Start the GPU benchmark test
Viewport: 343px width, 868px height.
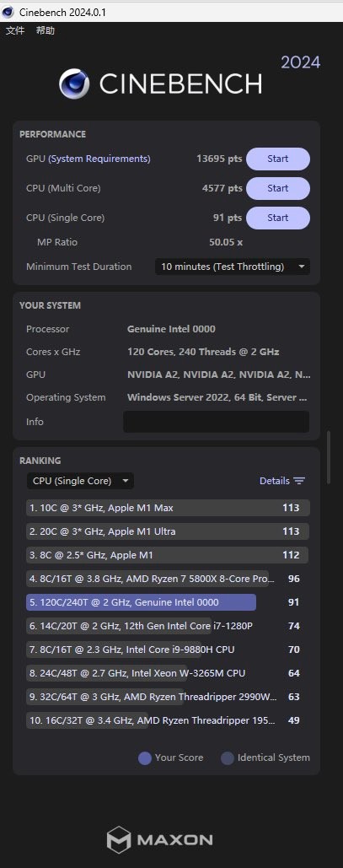tap(278, 159)
